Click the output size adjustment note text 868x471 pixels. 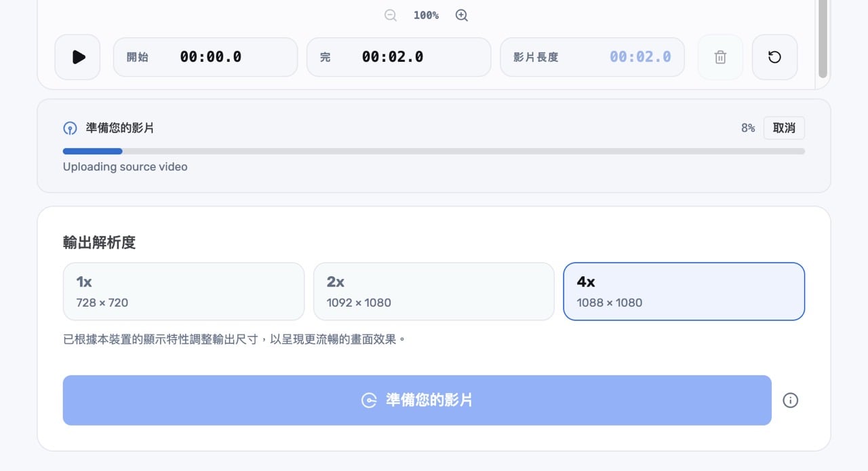[x=234, y=339]
